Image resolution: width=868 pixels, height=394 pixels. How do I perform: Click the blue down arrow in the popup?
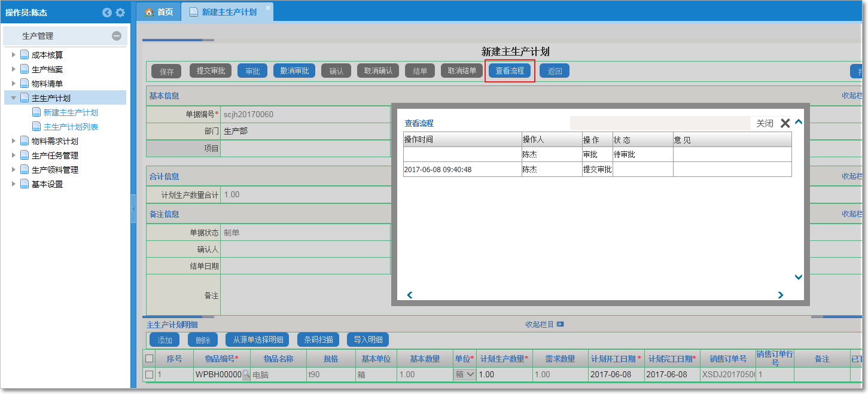[x=798, y=277]
